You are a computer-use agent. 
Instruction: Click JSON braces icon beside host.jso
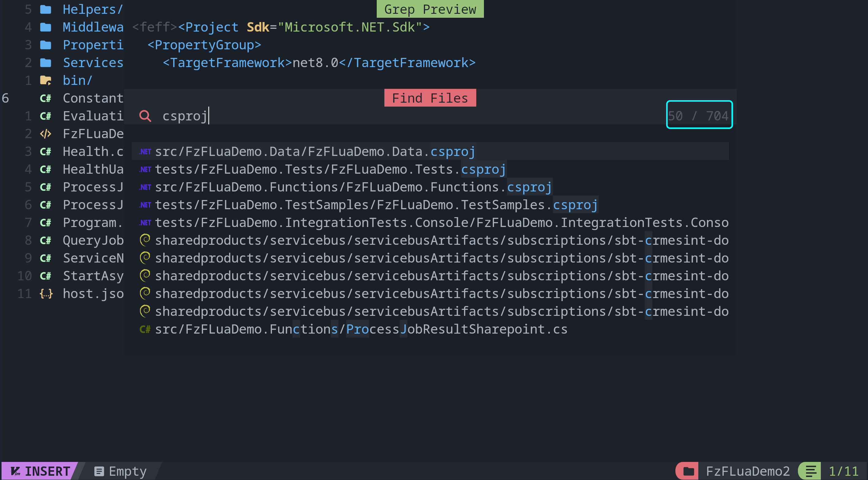coord(46,293)
